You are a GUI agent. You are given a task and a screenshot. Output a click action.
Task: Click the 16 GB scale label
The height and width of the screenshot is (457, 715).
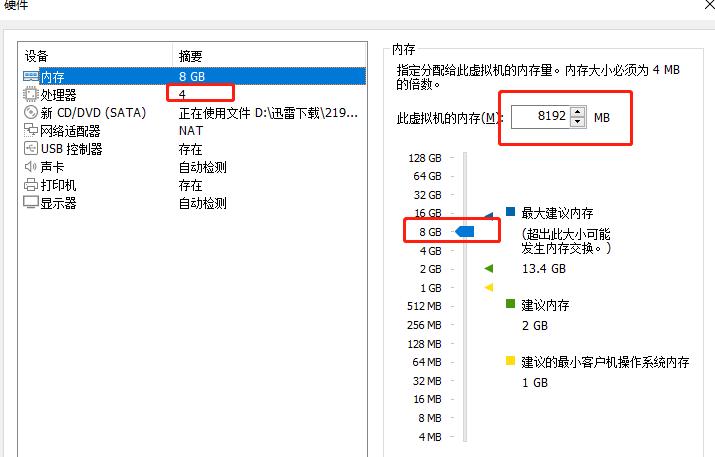point(428,213)
